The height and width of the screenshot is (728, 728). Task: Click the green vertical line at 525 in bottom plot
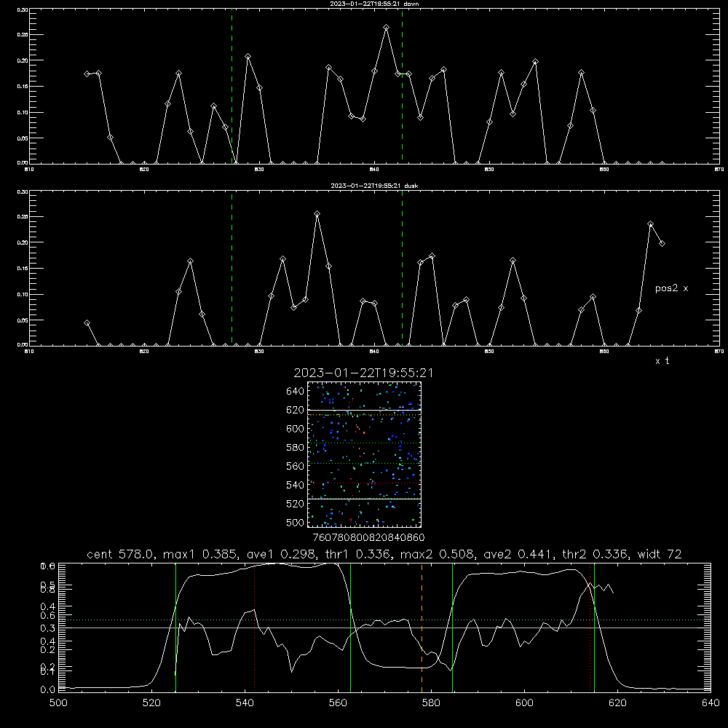point(175,627)
